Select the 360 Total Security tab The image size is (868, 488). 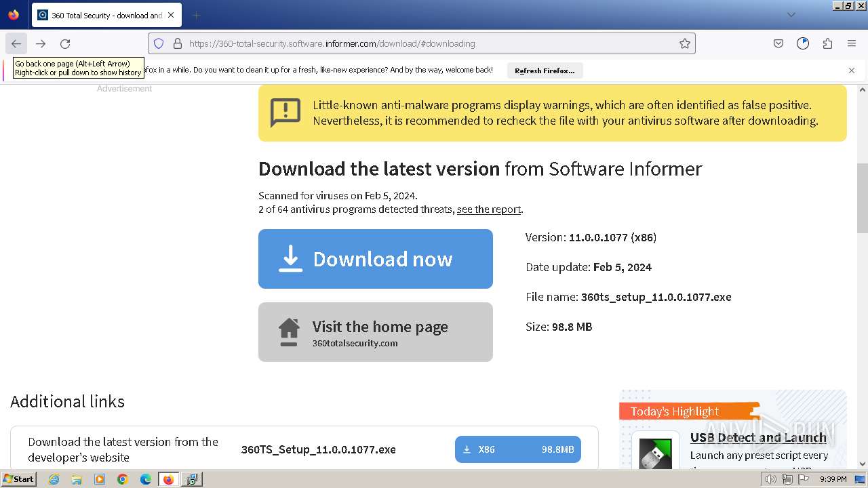[x=106, y=15]
